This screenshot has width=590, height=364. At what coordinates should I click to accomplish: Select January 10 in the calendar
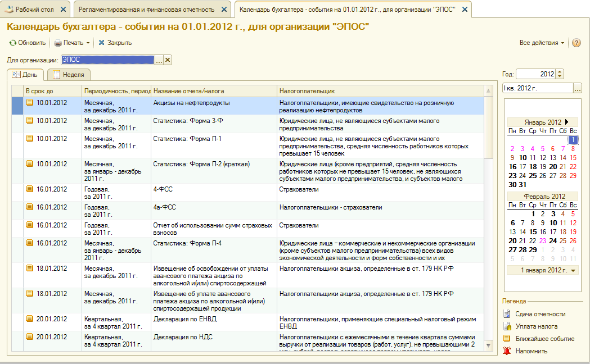(523, 158)
